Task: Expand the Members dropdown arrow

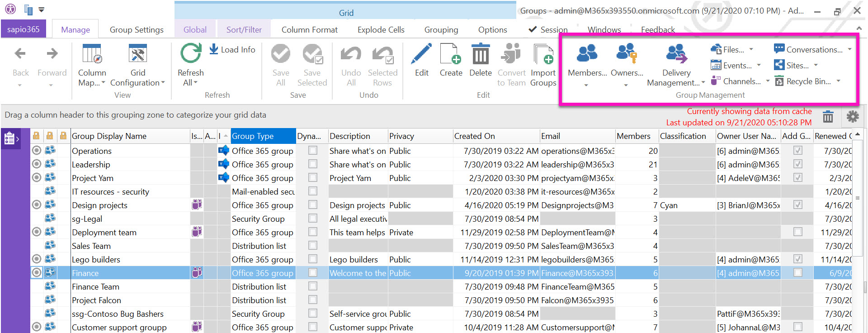Action: coord(586,85)
